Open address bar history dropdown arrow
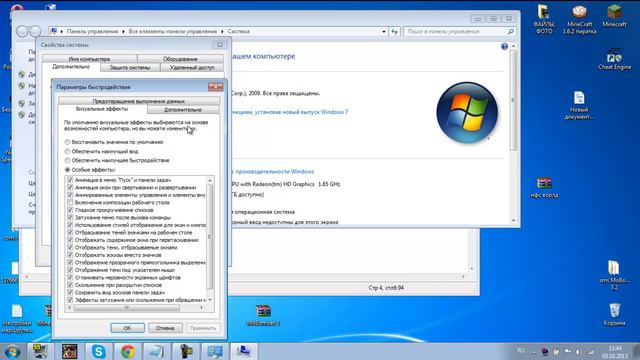 [x=384, y=31]
